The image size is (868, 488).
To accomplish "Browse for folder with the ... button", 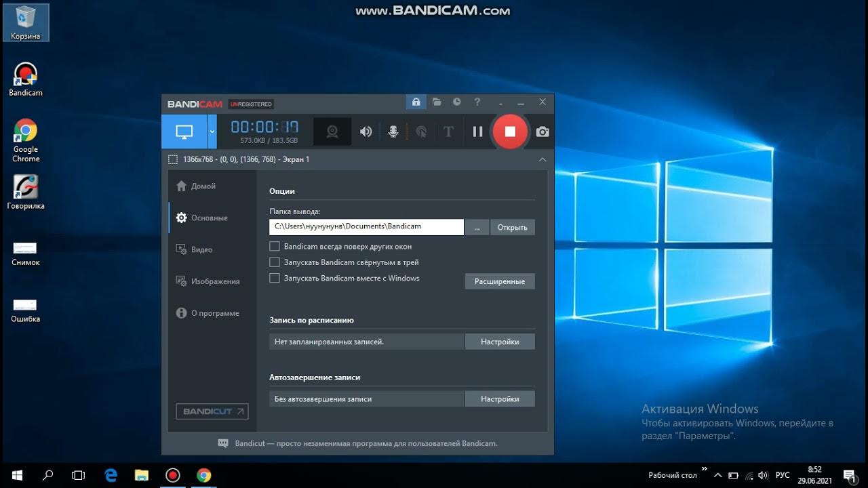I will (x=477, y=227).
